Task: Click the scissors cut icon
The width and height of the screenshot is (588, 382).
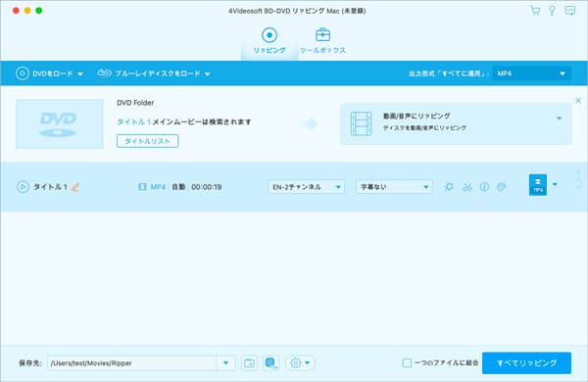Action: point(467,187)
